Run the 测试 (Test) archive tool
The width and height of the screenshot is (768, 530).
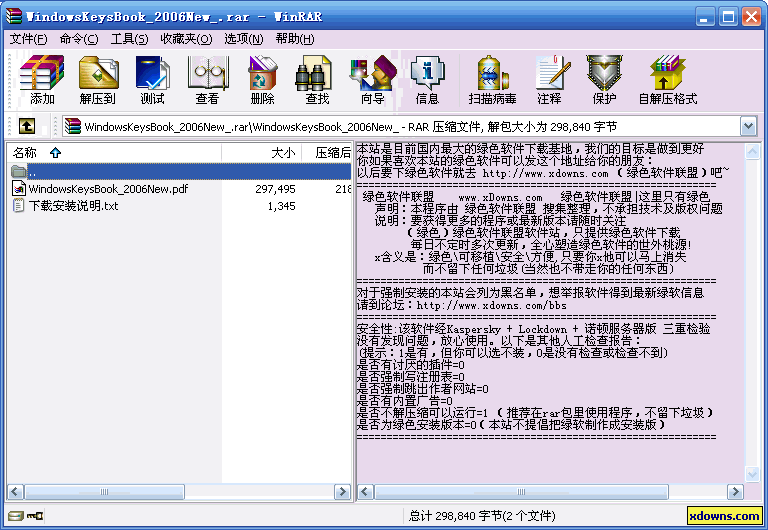pos(152,72)
